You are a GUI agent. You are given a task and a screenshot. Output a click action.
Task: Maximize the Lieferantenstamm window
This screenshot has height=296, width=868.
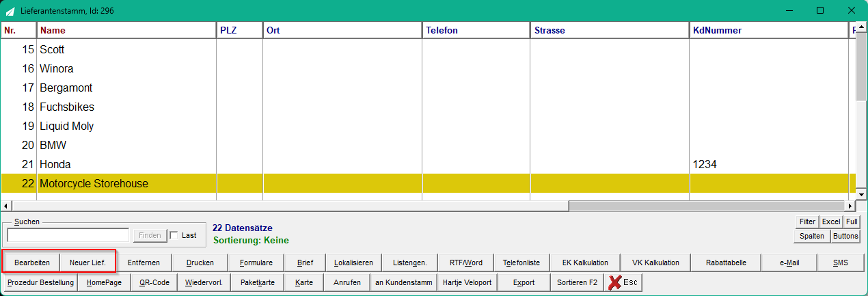(820, 11)
